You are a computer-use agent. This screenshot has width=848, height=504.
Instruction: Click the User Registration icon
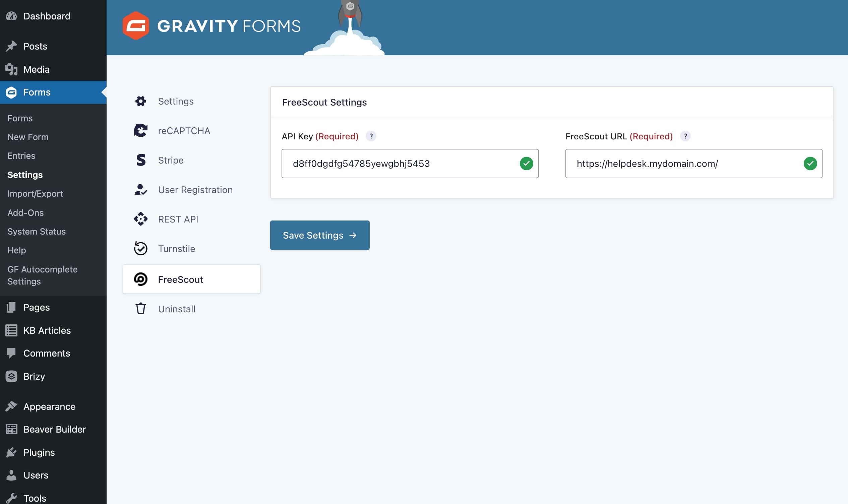140,190
